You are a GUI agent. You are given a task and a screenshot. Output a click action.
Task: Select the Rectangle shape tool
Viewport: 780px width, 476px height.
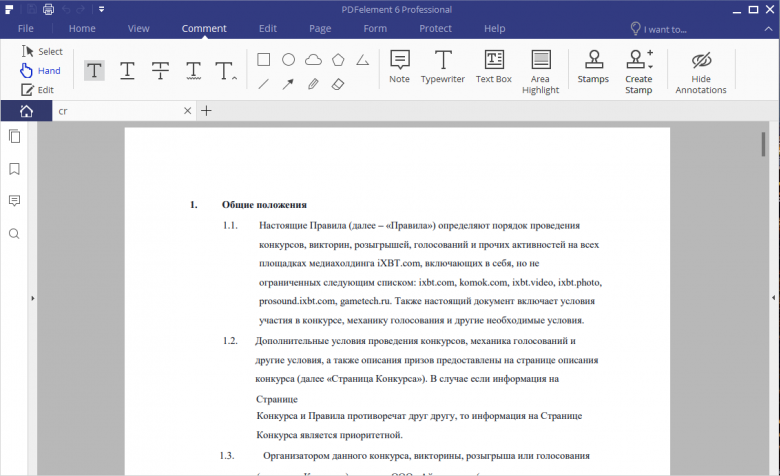tap(264, 59)
